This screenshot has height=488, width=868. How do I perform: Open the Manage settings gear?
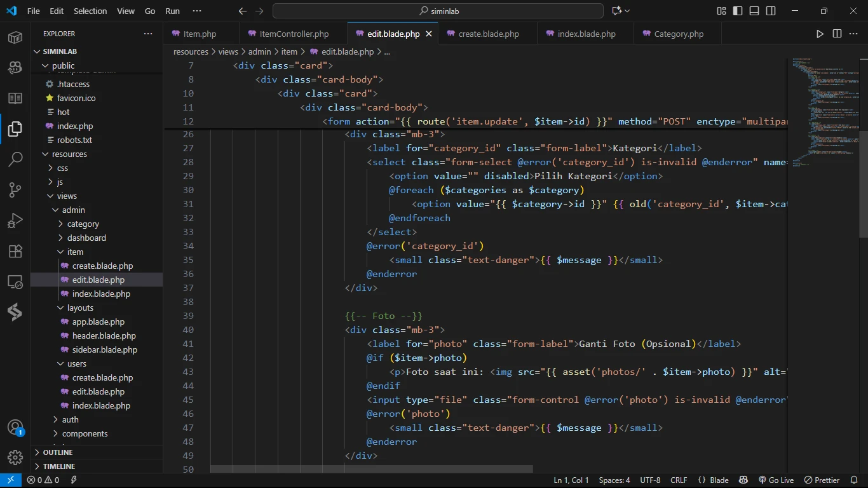coord(15,457)
